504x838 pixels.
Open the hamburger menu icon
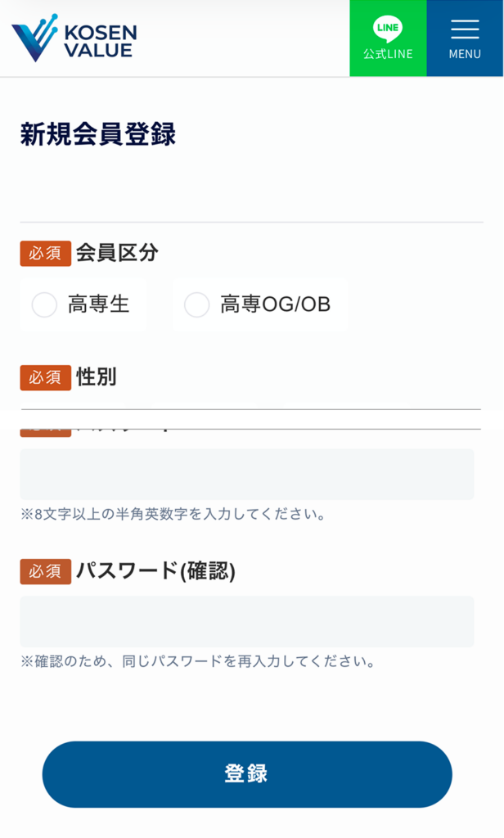coord(465,29)
